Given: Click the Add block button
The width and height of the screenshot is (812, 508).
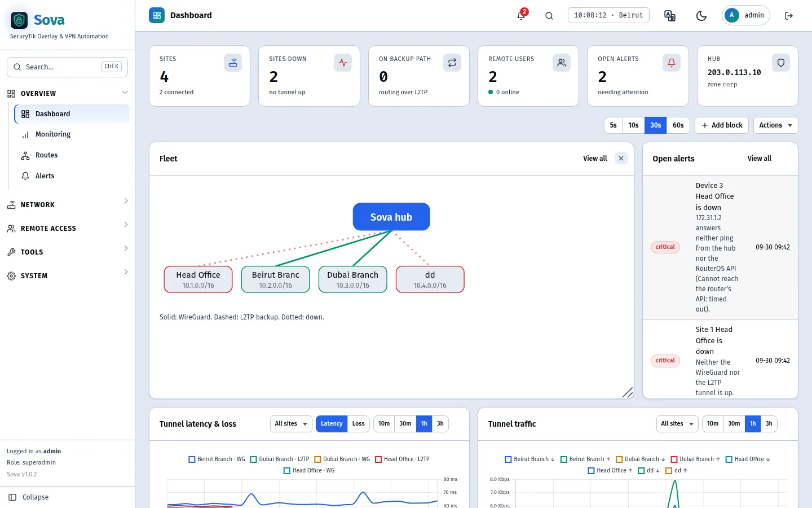Looking at the screenshot, I should tap(722, 125).
